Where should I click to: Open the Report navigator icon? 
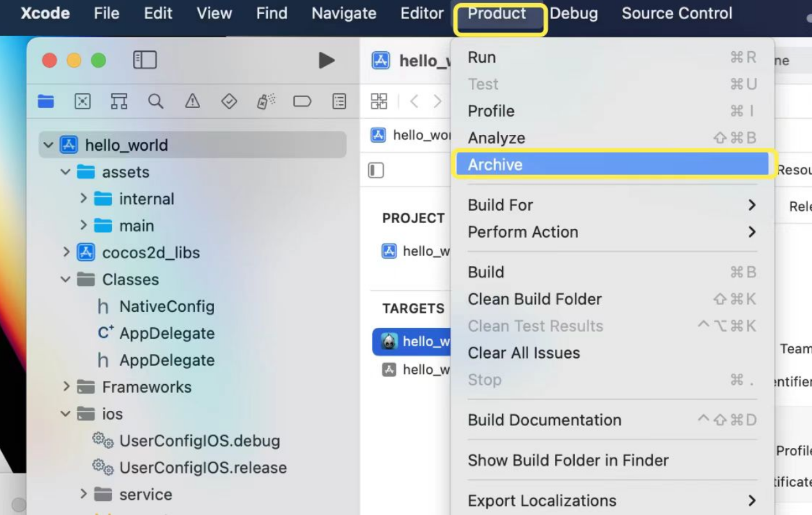pyautogui.click(x=339, y=101)
